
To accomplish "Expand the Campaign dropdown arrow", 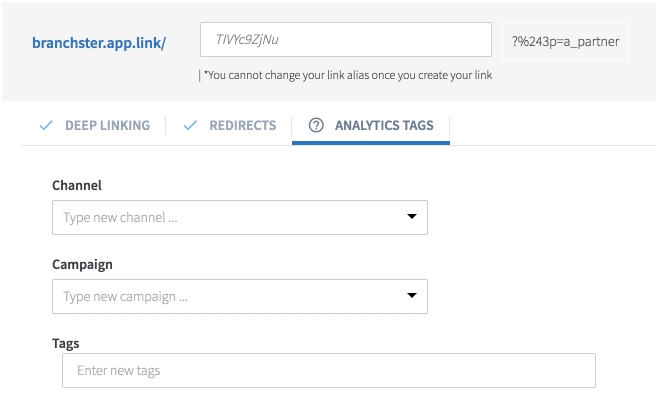I will [411, 297].
